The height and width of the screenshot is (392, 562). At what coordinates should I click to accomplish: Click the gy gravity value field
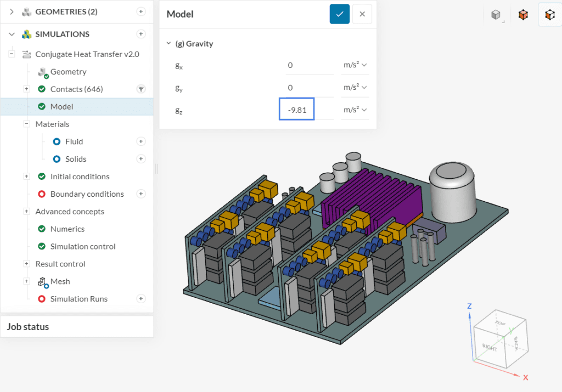point(309,88)
